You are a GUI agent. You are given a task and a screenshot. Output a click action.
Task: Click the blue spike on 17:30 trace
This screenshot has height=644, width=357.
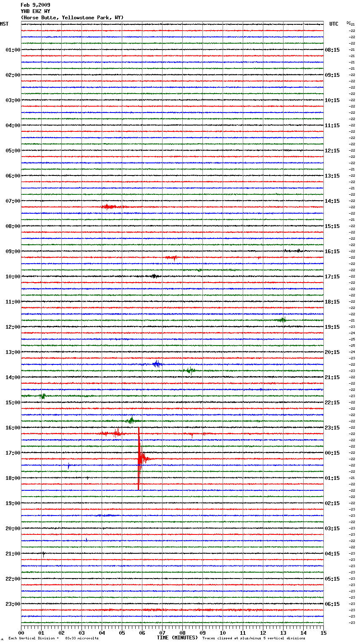click(x=68, y=466)
